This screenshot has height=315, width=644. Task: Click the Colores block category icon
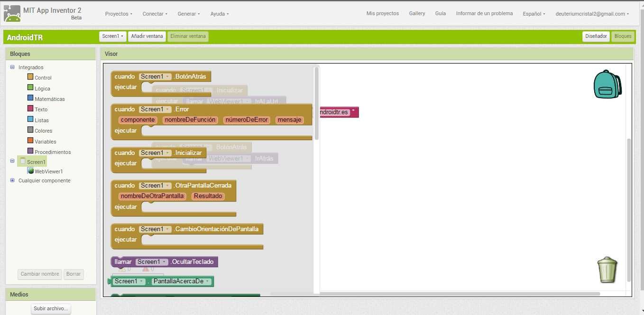click(30, 130)
